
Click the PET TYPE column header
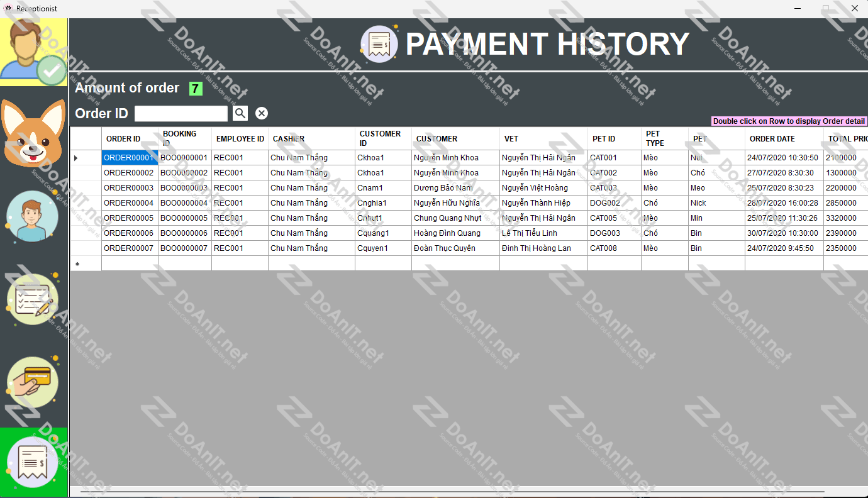pyautogui.click(x=665, y=138)
